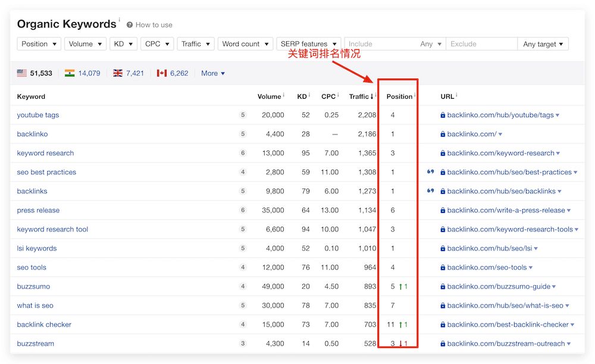Open the keyword research keyword link
The image size is (595, 364).
(45, 153)
